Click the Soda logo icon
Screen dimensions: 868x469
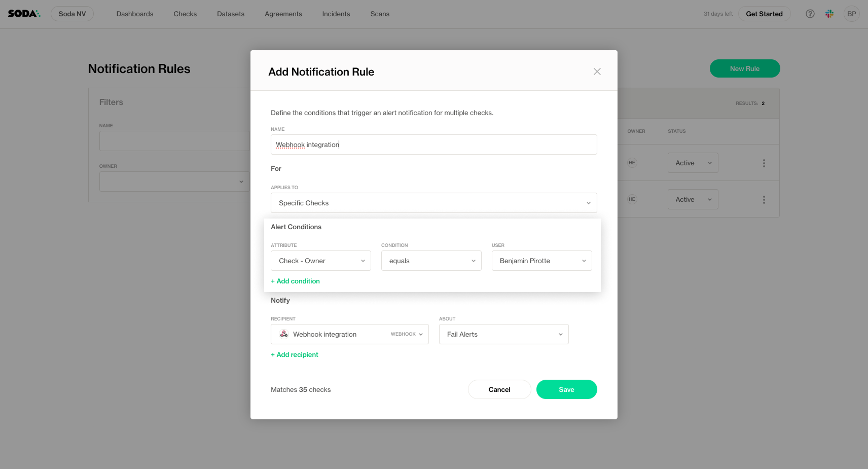tap(24, 14)
